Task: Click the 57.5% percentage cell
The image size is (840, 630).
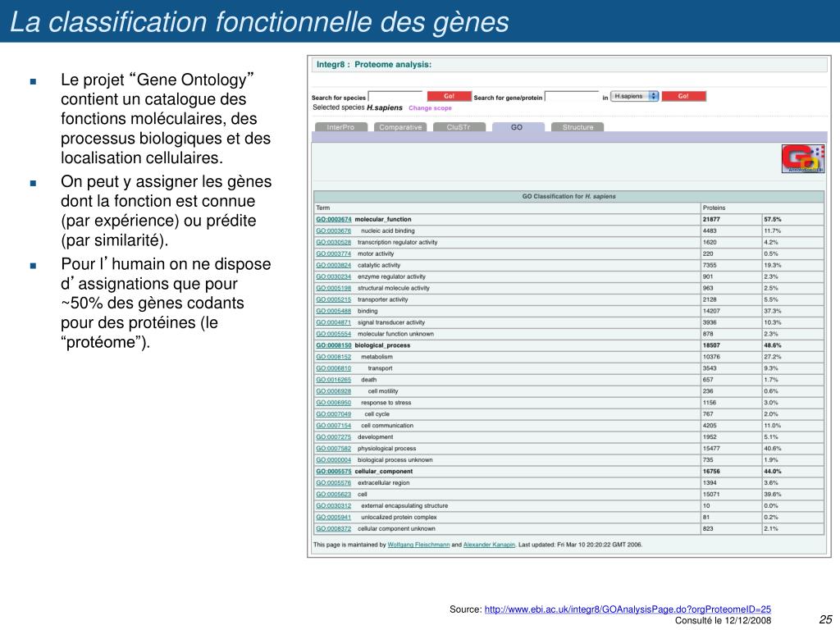Action: coord(793,220)
